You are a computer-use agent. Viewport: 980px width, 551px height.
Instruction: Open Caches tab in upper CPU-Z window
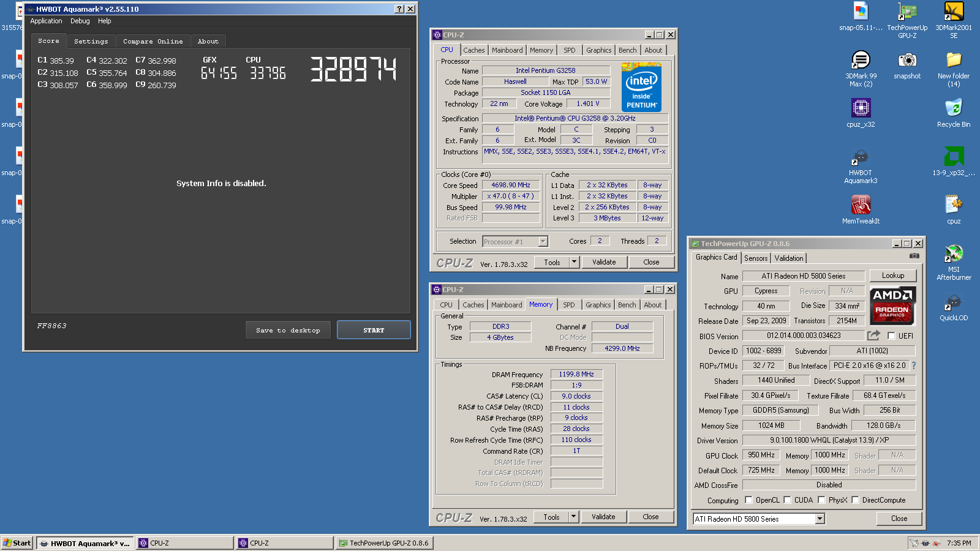pos(473,50)
